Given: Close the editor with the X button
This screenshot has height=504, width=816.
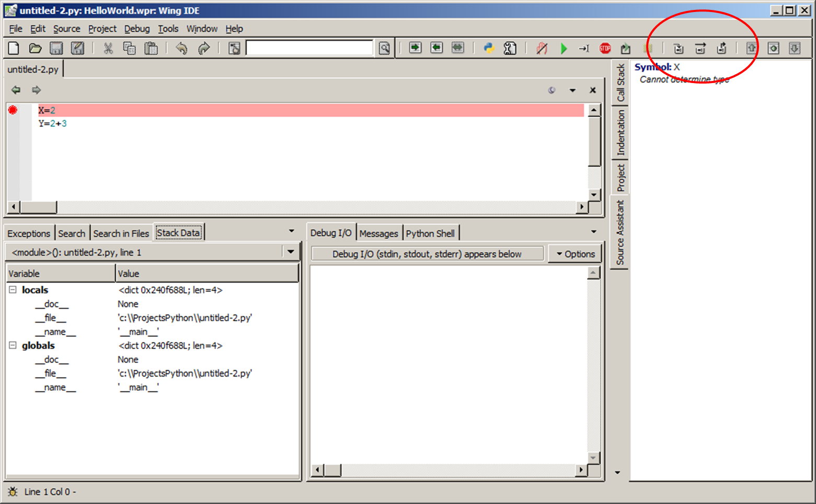Looking at the screenshot, I should coord(592,90).
